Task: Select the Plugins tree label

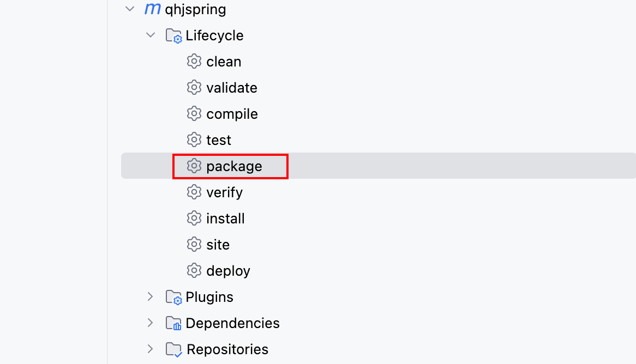Action: [x=209, y=297]
